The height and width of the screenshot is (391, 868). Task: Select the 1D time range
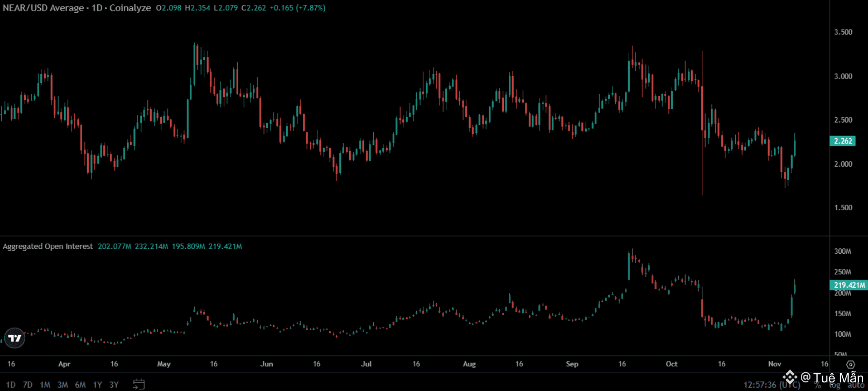11,385
